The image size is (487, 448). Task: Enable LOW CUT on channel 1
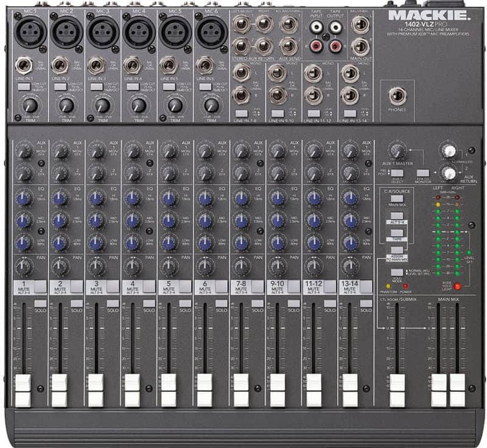tap(24, 86)
